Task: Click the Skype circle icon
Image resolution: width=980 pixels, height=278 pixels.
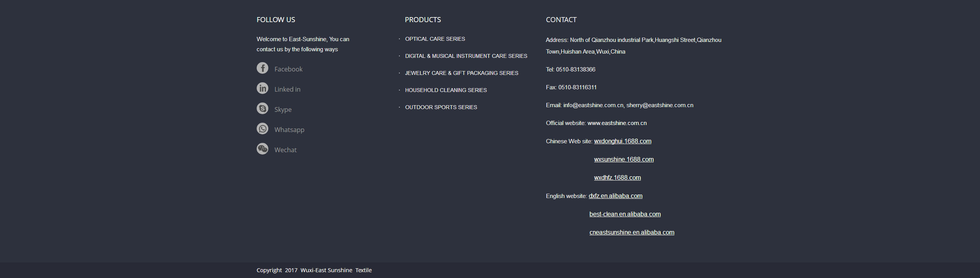Action: [262, 109]
